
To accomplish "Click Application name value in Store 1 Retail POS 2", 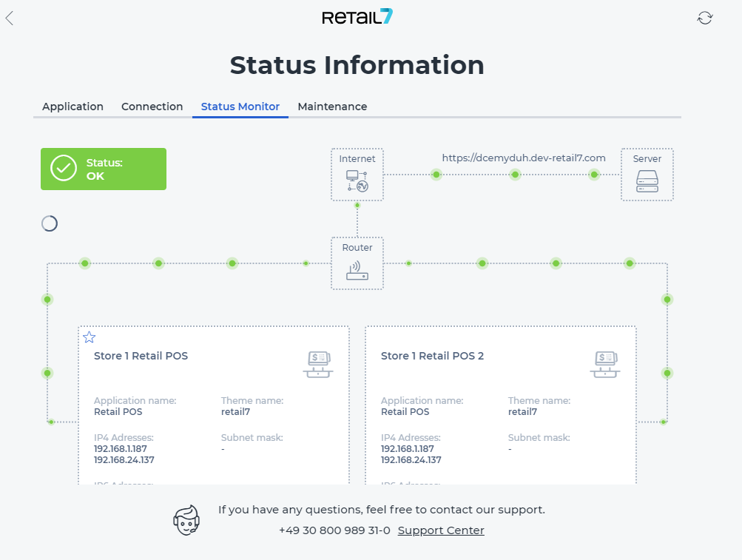I will 405,412.
